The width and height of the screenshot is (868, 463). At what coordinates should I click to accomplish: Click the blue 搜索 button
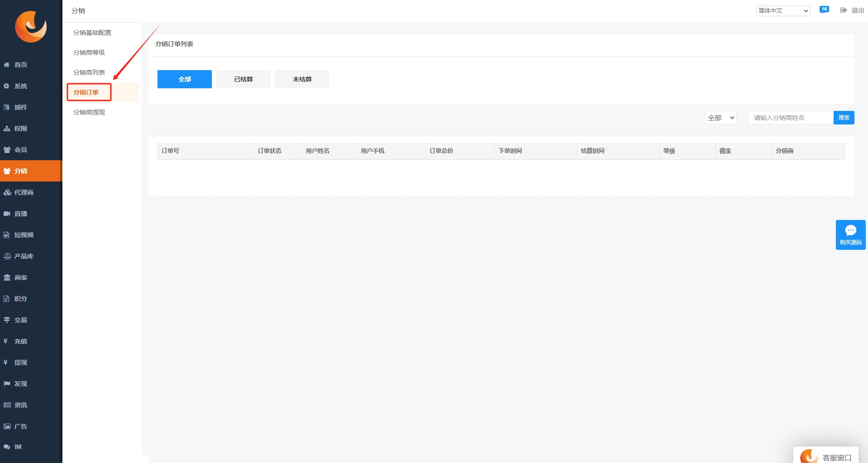(844, 118)
